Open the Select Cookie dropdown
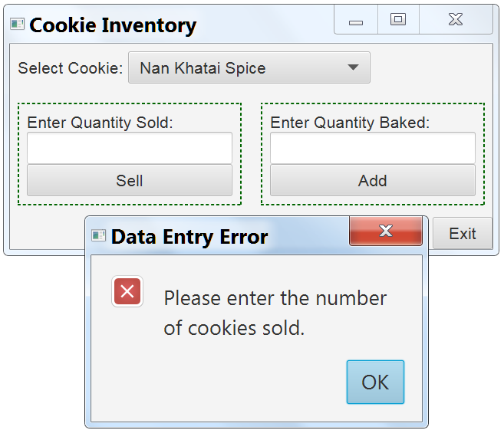The width and height of the screenshot is (504, 430). click(249, 67)
